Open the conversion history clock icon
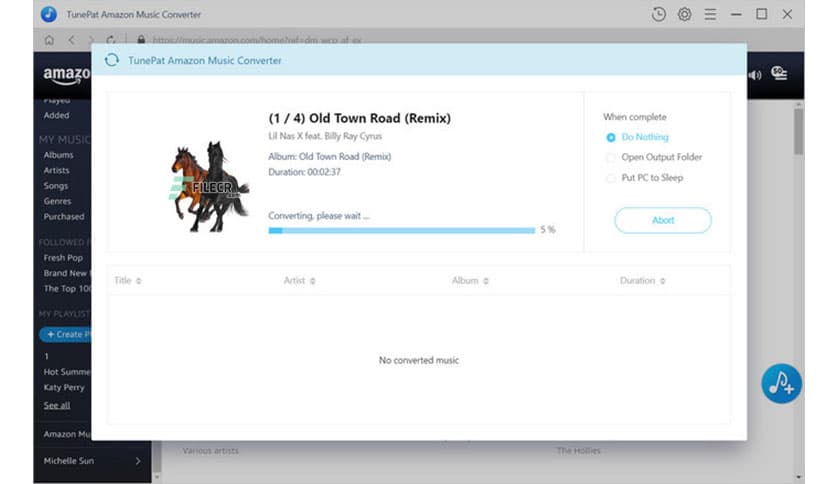Screen dimensions: 836x484 point(658,14)
